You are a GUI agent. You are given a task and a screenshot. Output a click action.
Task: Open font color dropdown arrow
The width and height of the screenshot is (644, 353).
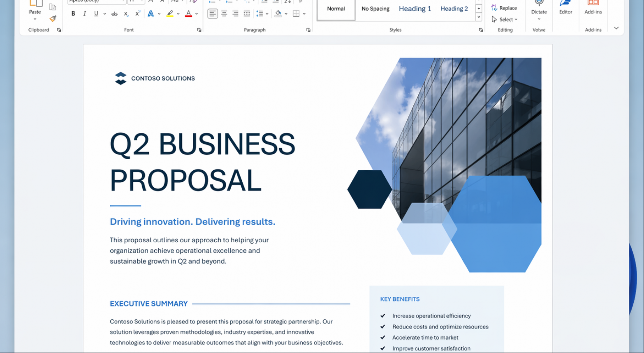[x=197, y=14]
